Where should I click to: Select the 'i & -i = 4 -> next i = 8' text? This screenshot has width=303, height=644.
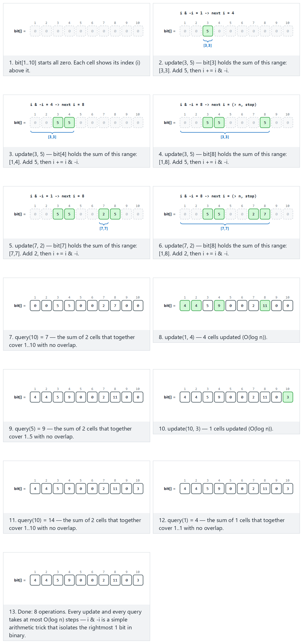tap(57, 104)
